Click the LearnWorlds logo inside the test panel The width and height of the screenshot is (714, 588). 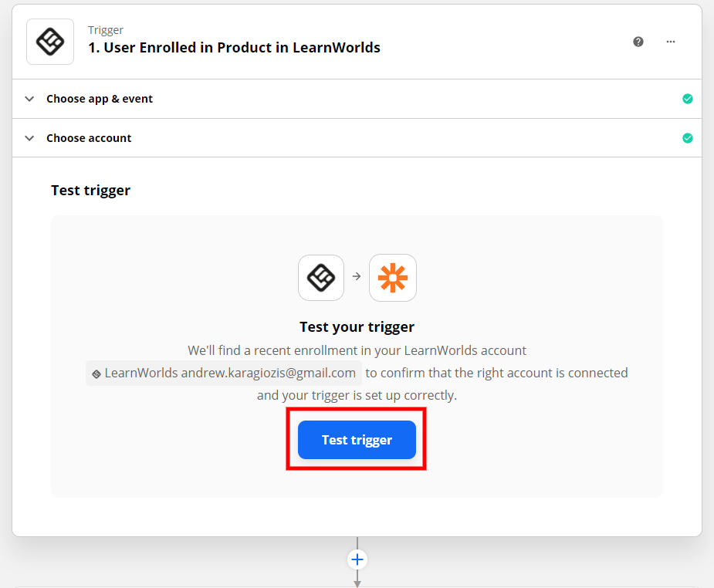[320, 277]
